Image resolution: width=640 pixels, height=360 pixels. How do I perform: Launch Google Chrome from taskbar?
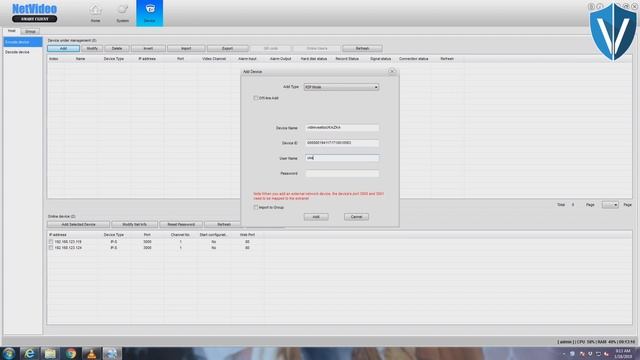71,353
